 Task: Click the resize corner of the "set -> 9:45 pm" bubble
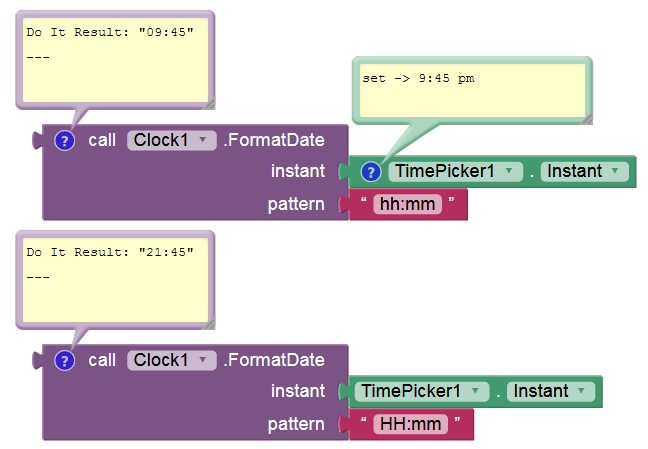[x=584, y=118]
